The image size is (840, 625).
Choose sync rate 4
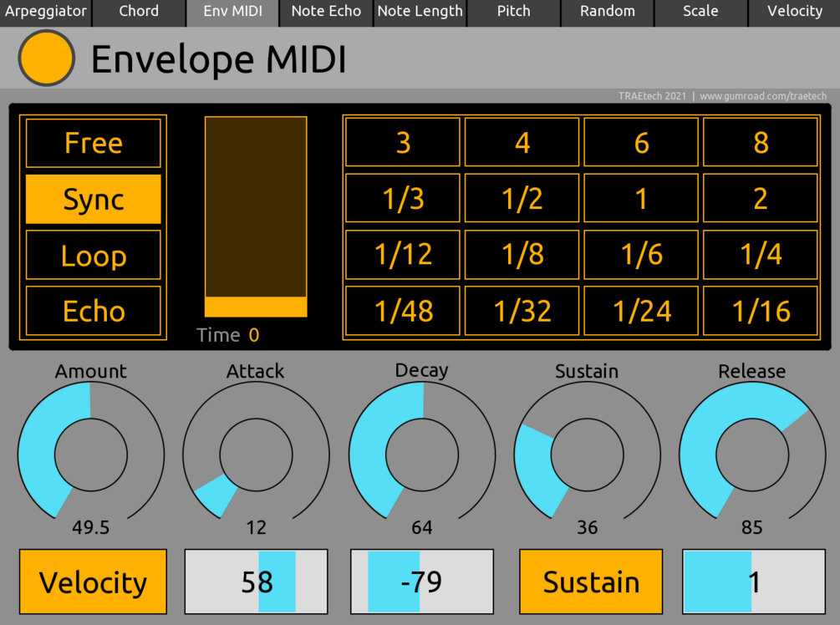(x=522, y=142)
